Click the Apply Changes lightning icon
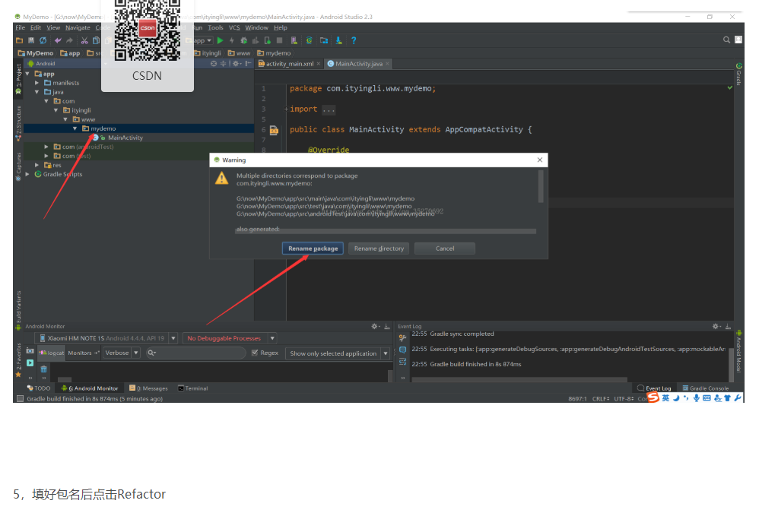Viewport: 759px width, 532px height. (x=232, y=40)
